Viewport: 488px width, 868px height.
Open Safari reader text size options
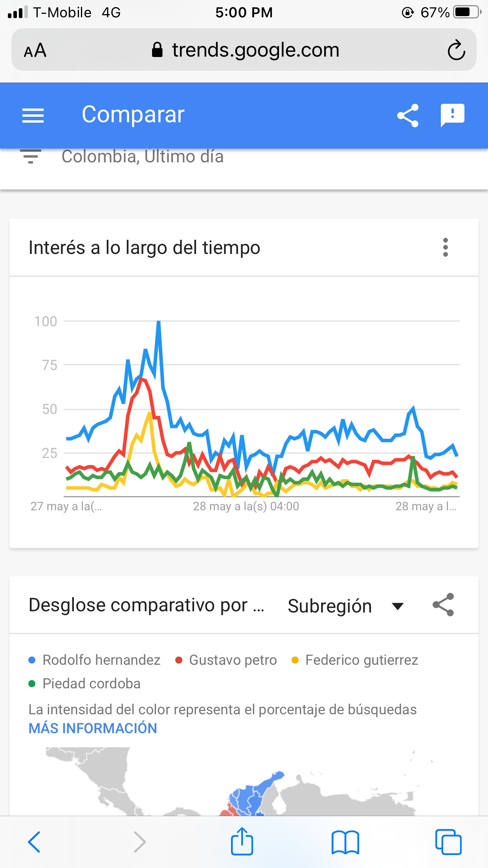[35, 51]
